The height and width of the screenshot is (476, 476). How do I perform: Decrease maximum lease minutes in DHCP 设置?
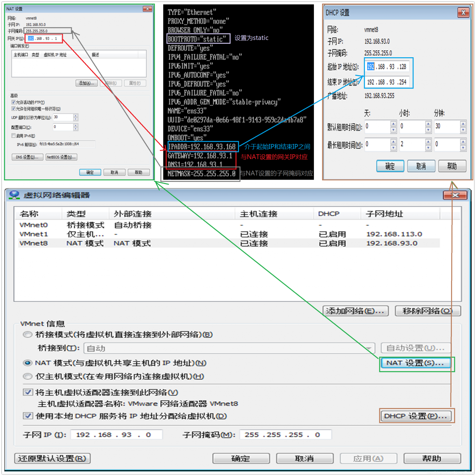point(463,148)
